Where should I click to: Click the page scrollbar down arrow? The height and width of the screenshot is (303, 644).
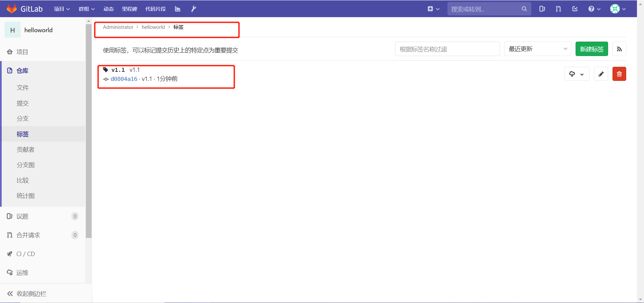640,300
